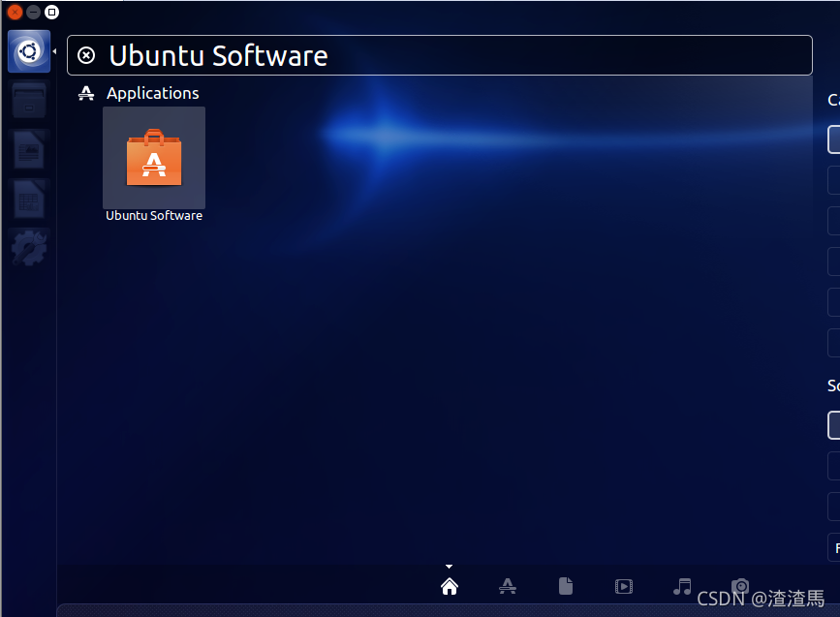Screen dimensions: 840x617
Task: Open the Files launcher icon
Action: pyautogui.click(x=29, y=100)
